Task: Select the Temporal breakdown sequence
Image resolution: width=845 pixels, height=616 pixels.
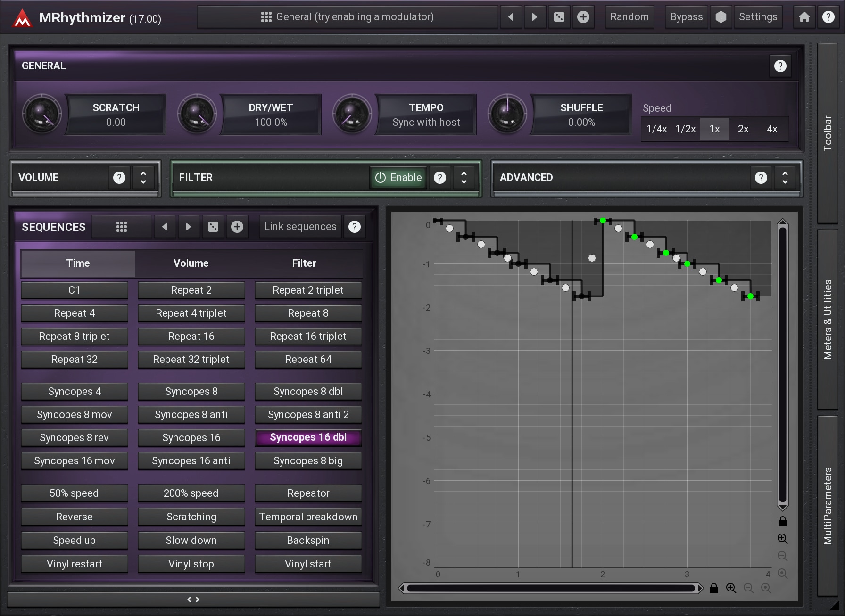Action: [x=308, y=517]
